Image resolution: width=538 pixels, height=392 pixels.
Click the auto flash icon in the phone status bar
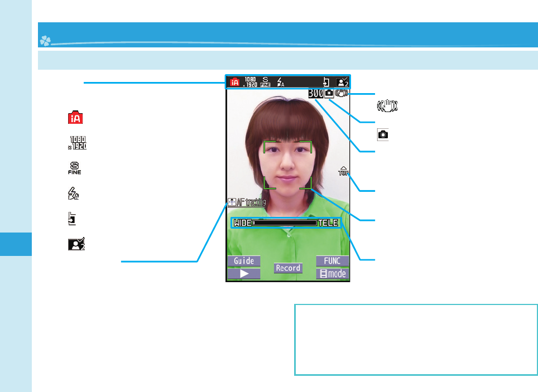(x=281, y=82)
